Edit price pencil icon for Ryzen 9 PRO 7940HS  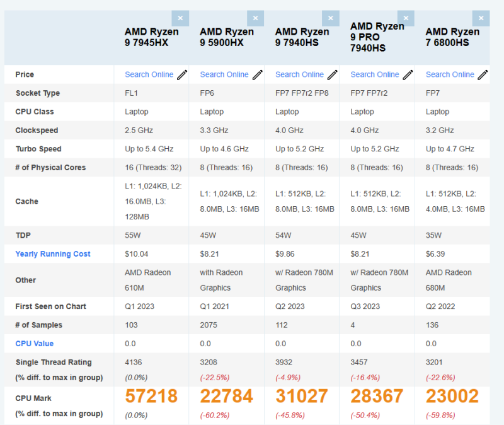click(408, 74)
